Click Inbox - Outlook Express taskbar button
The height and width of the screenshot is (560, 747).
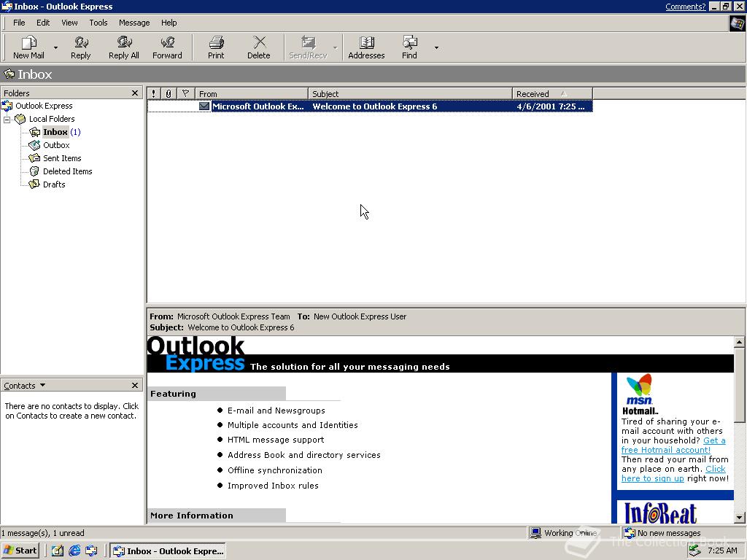(x=169, y=551)
